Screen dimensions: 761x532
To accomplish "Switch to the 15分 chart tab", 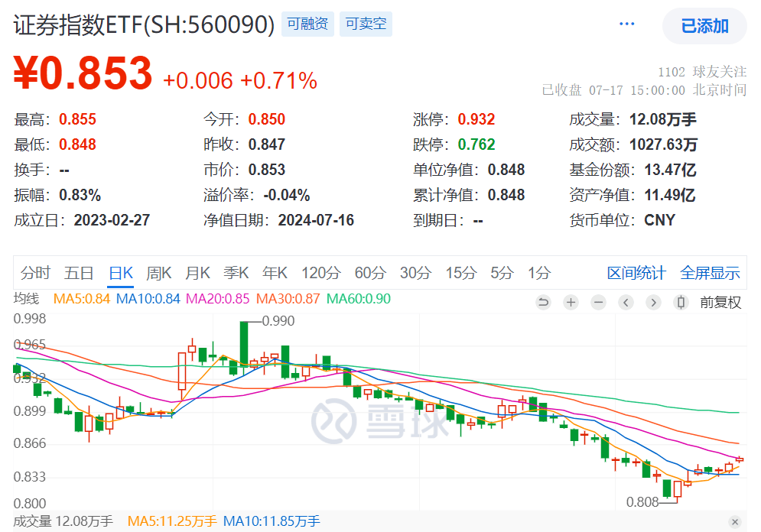I will (461, 273).
